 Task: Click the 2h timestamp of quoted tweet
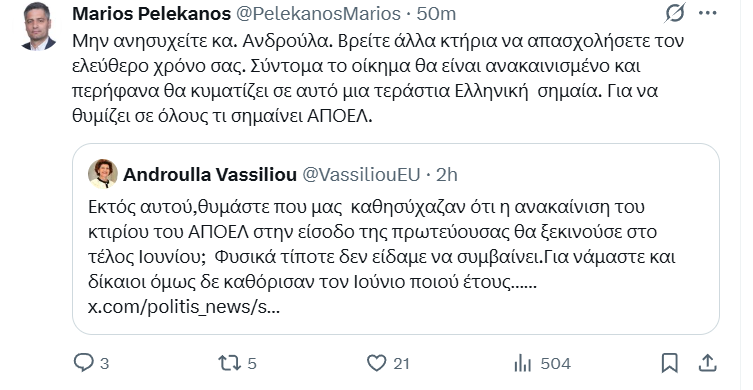pyautogui.click(x=447, y=175)
